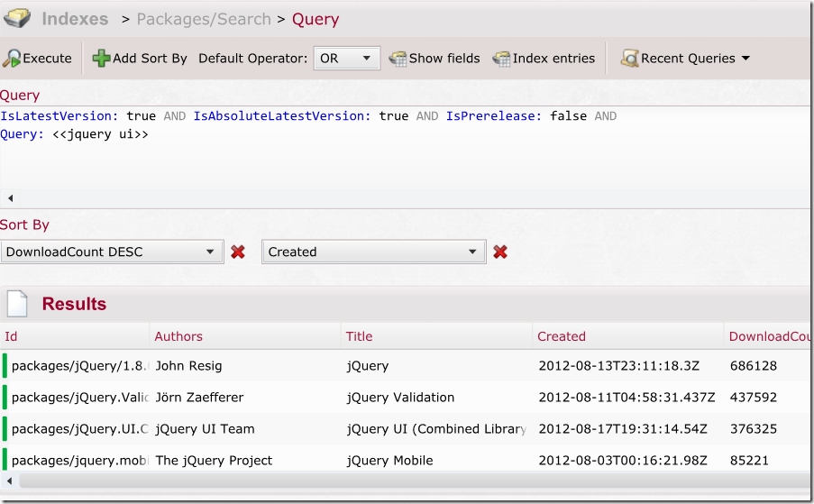Open the DownloadCount DESC sort dropdown
814x504 pixels.
point(112,252)
